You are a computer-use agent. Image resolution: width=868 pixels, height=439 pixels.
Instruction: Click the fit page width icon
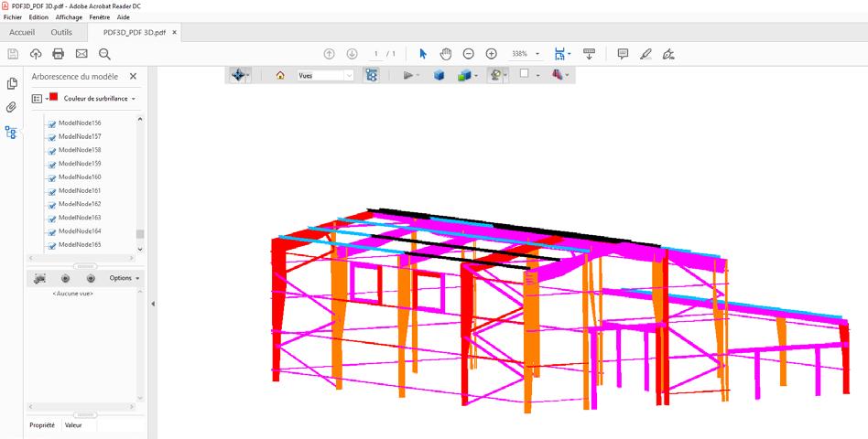(x=560, y=54)
